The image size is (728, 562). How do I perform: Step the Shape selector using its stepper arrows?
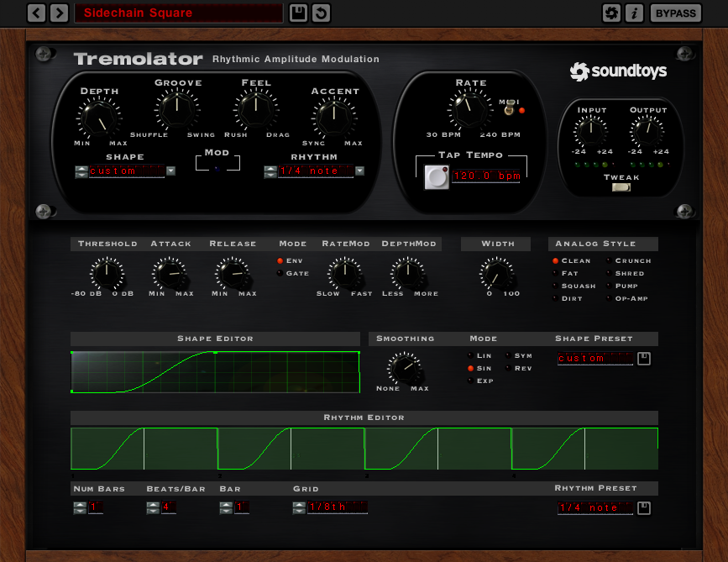pos(81,171)
